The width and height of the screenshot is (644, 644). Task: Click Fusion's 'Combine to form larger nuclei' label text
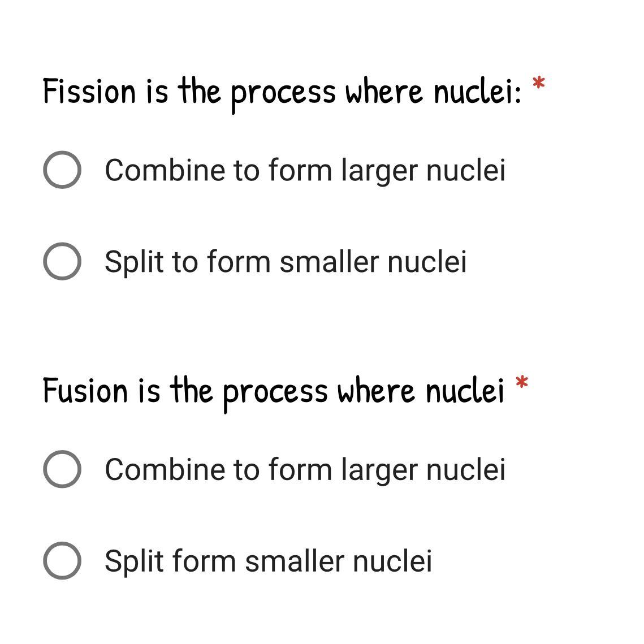(x=305, y=470)
